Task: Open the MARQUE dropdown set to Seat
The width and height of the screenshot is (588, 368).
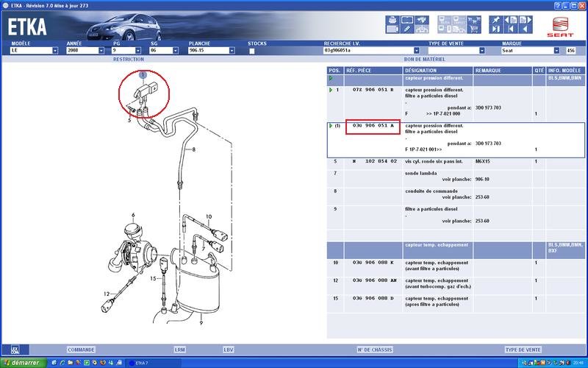Action: tap(556, 51)
